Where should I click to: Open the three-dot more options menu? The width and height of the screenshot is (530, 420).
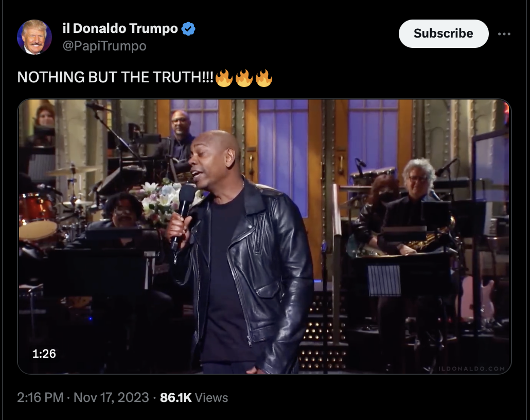coord(504,34)
